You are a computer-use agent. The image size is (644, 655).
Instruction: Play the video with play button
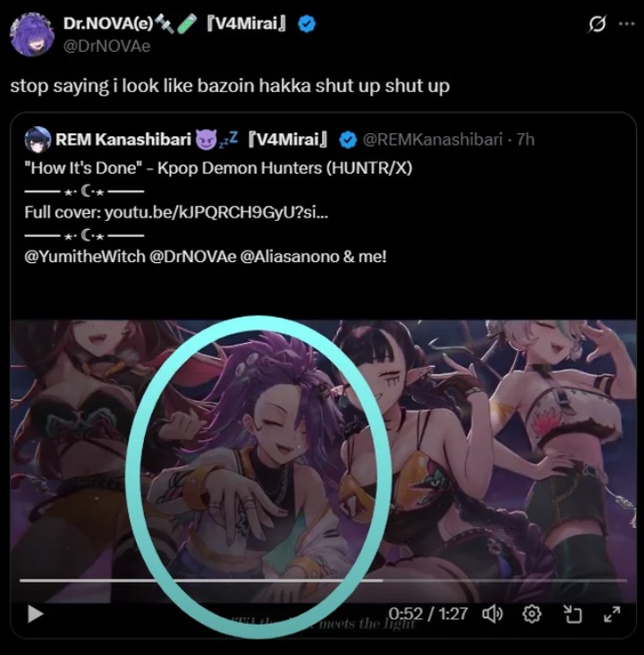[35, 614]
